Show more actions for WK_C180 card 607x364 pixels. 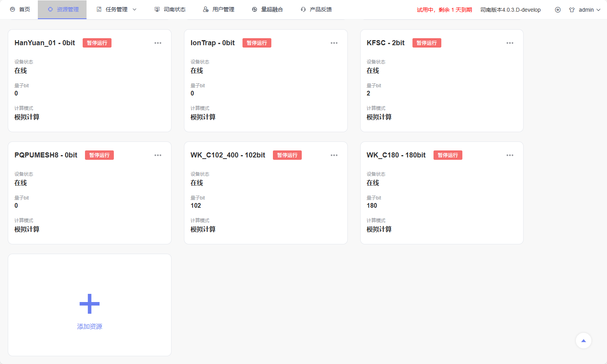(x=510, y=155)
